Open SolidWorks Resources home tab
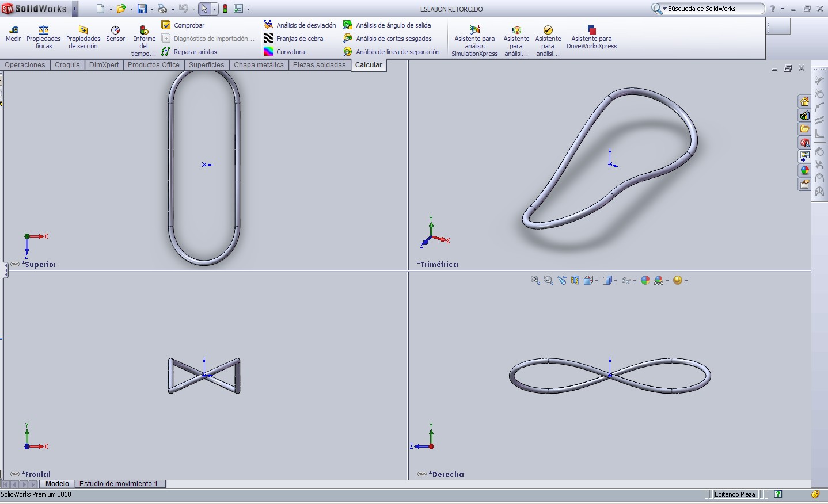Image resolution: width=828 pixels, height=504 pixels. coord(804,101)
